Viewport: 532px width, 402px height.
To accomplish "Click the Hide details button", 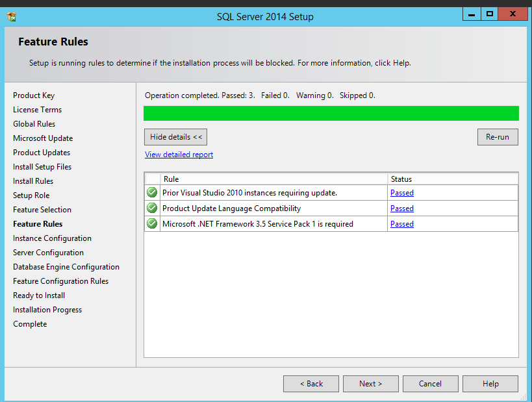I will pos(176,137).
